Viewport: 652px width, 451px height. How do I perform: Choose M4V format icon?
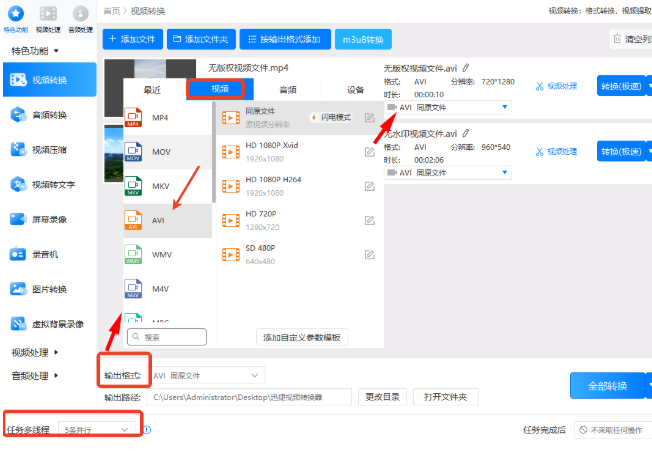(x=133, y=288)
